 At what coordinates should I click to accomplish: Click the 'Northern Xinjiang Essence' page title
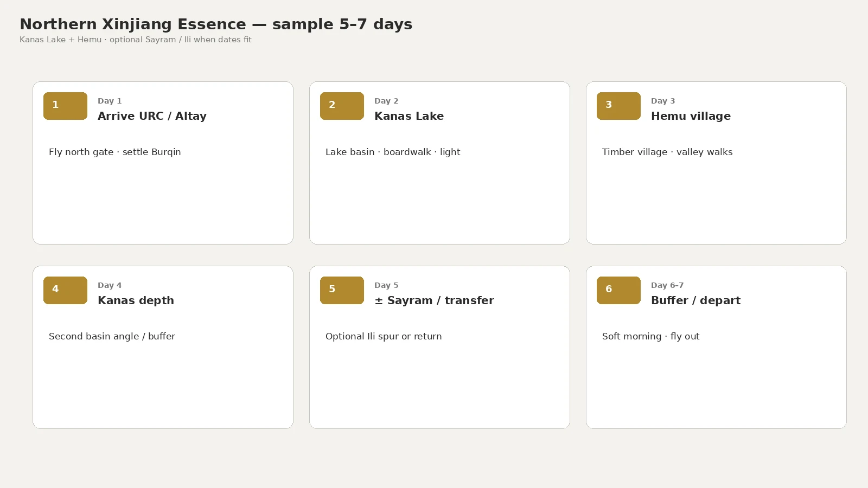point(216,24)
